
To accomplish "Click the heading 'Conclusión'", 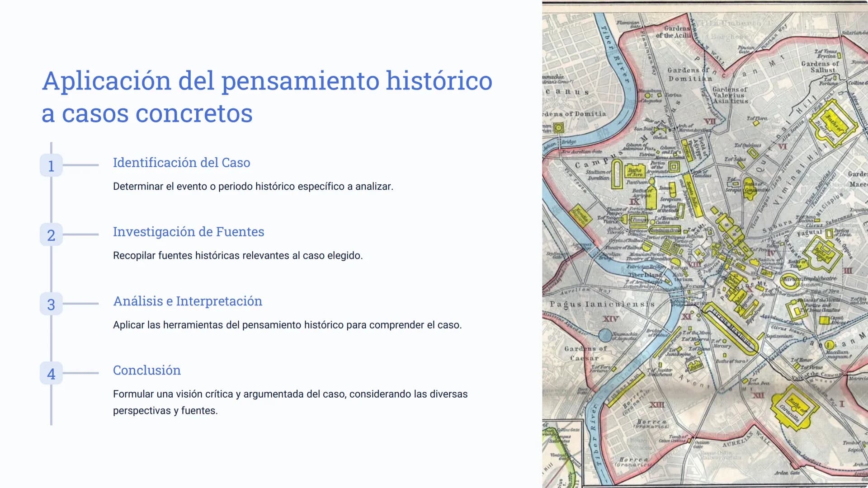I will [146, 371].
